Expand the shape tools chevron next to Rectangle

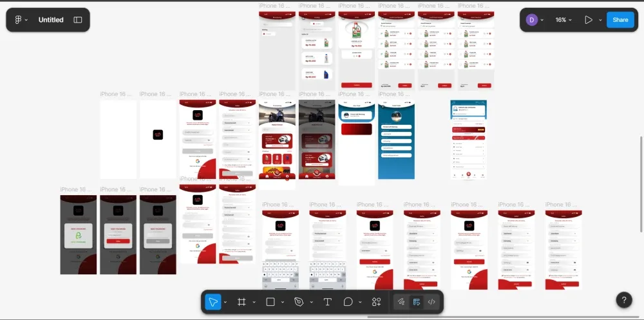point(283,303)
